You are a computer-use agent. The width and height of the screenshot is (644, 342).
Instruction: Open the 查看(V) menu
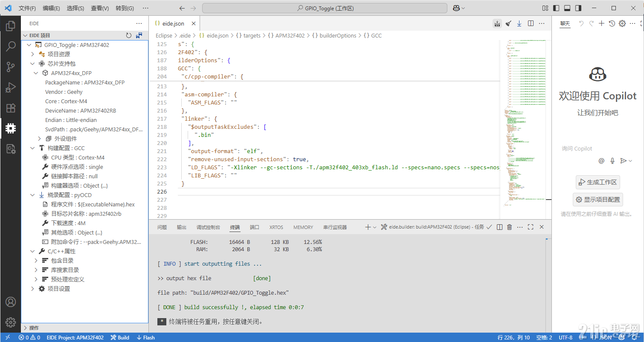100,8
